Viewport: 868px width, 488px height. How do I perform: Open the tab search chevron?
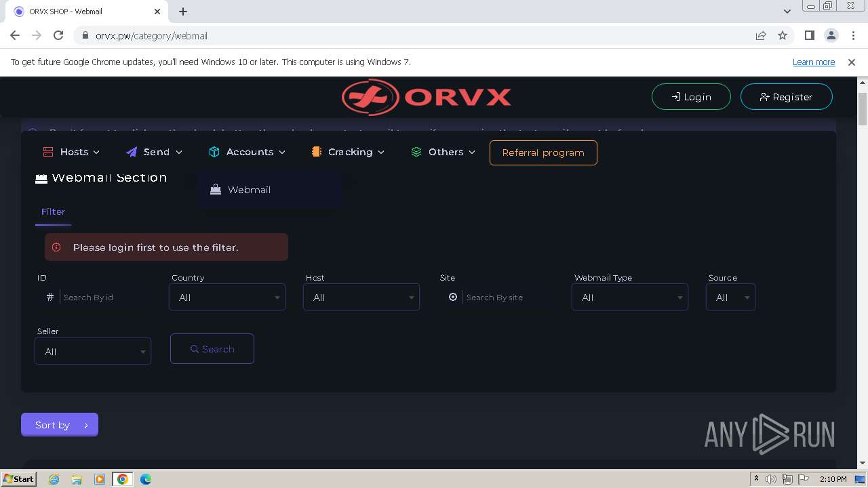coord(787,12)
